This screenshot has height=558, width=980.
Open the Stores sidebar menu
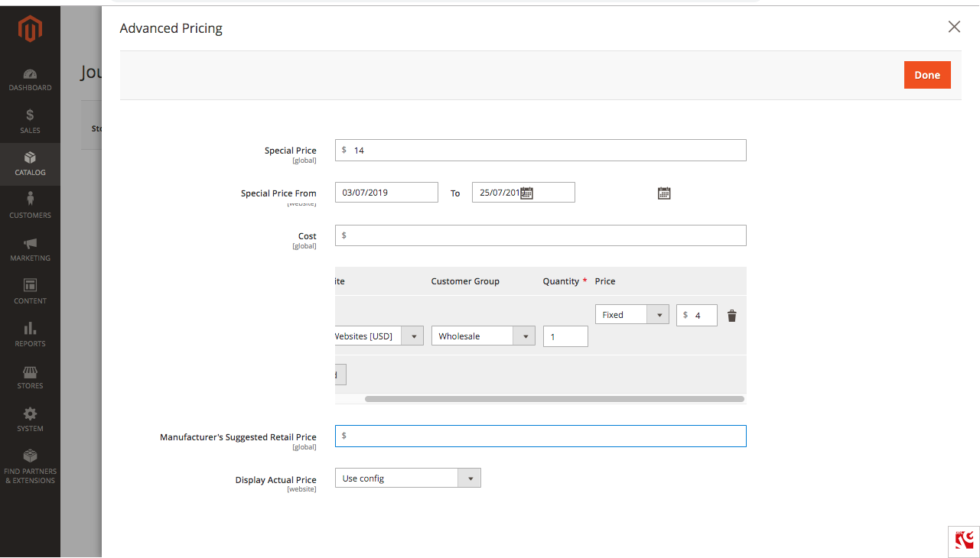(x=30, y=378)
